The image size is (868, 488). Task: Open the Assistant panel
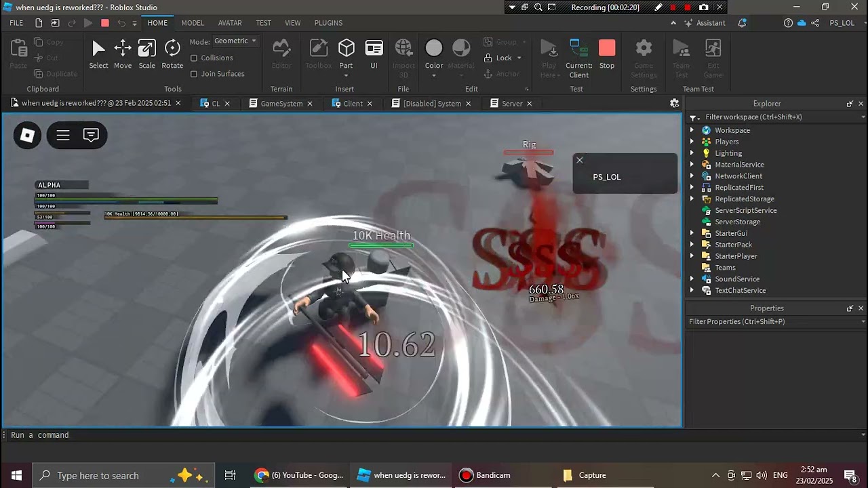(705, 23)
